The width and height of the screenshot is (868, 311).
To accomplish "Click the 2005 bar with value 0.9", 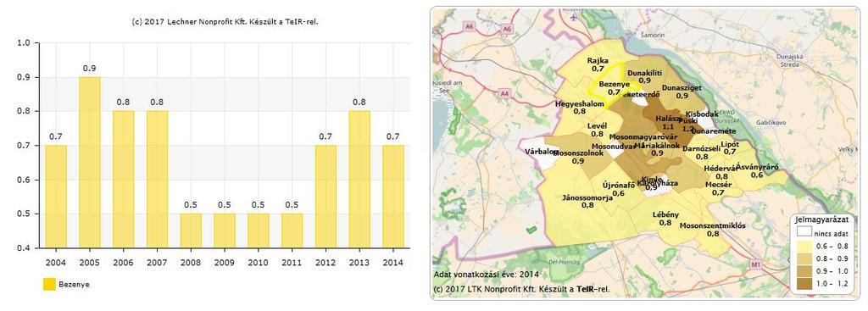I will click(90, 162).
